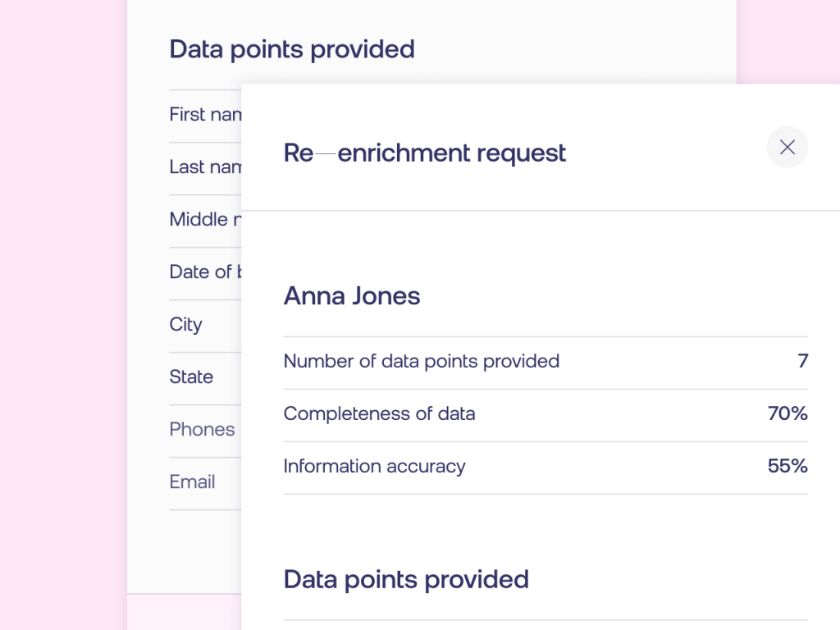Select Completeness of data row
The width and height of the screenshot is (840, 630).
[x=546, y=415]
